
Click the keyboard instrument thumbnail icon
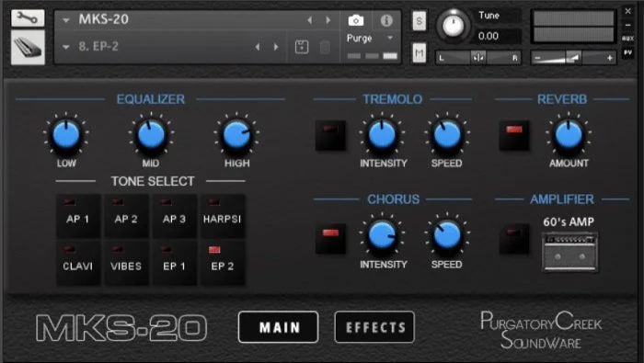28,48
